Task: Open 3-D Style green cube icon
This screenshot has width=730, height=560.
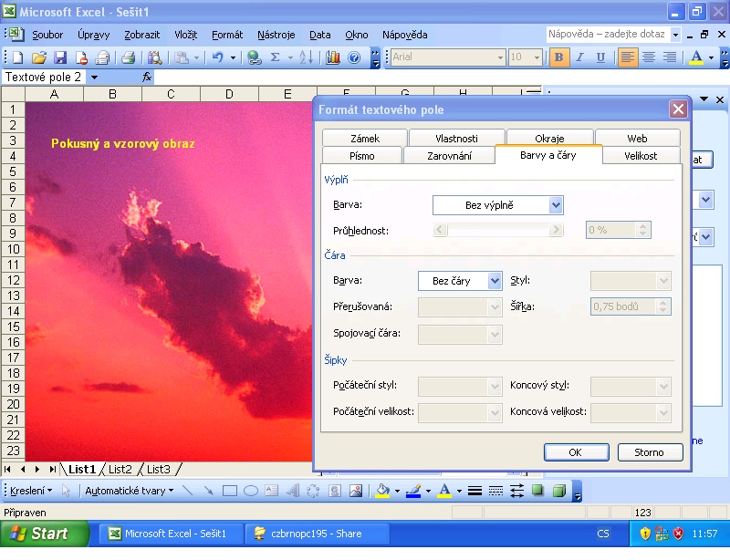Action: pos(559,491)
